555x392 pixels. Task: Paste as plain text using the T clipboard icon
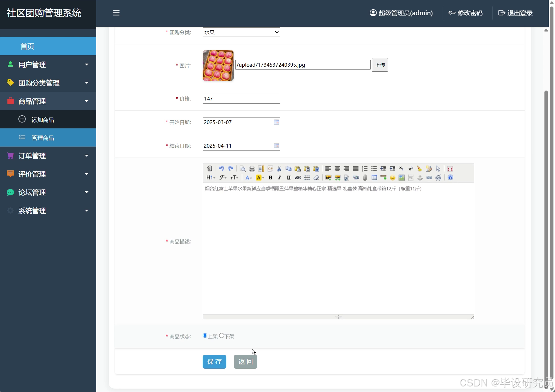tap(307, 169)
